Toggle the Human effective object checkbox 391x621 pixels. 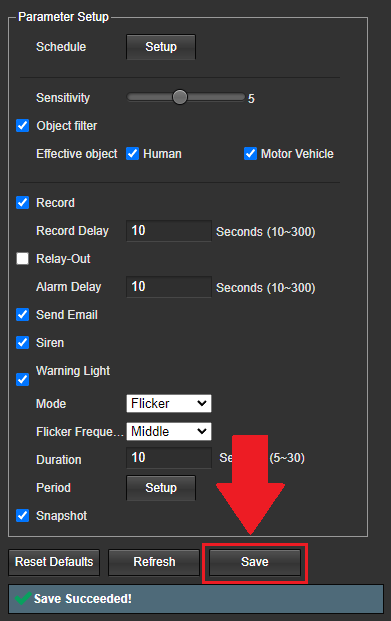132,154
